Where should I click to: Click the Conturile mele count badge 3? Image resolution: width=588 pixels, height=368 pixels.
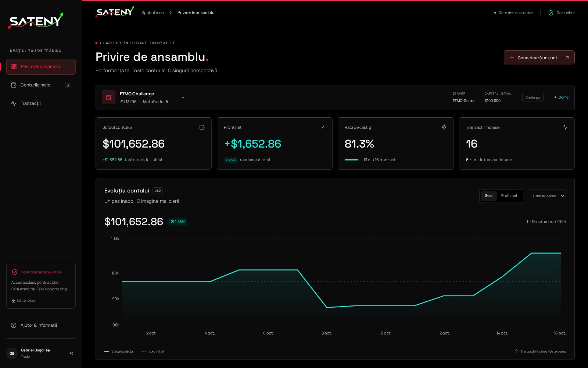(68, 85)
